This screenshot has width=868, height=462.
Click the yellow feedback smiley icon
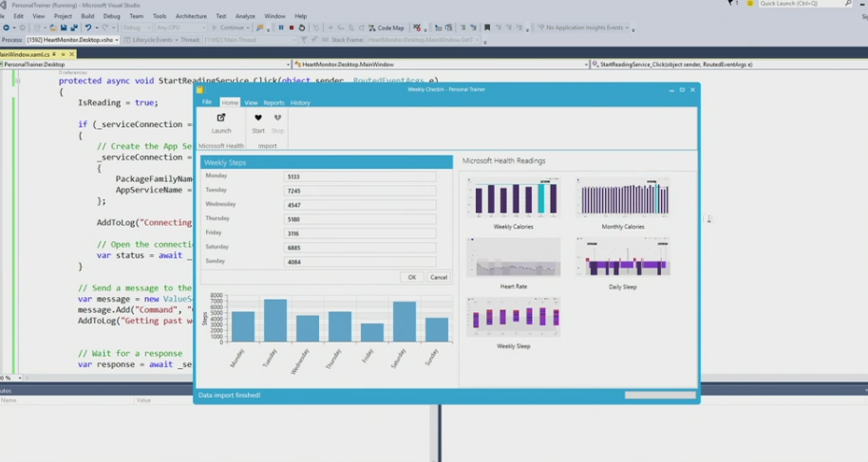[750, 3]
